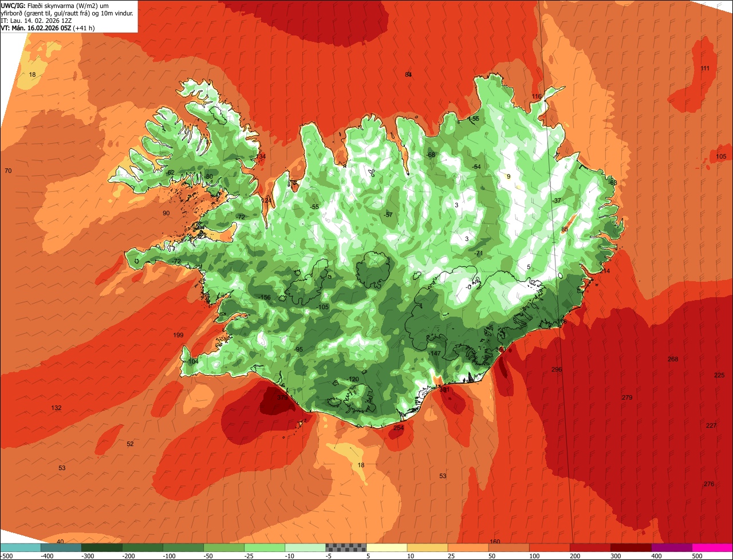Pick the pale yellow legend swatch between 5 and 10

[x=387, y=547]
